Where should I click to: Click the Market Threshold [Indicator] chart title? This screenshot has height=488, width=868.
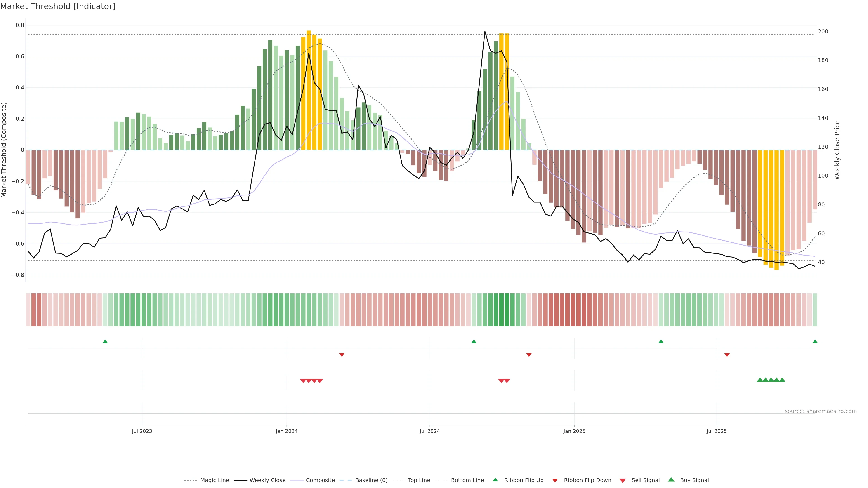(58, 6)
